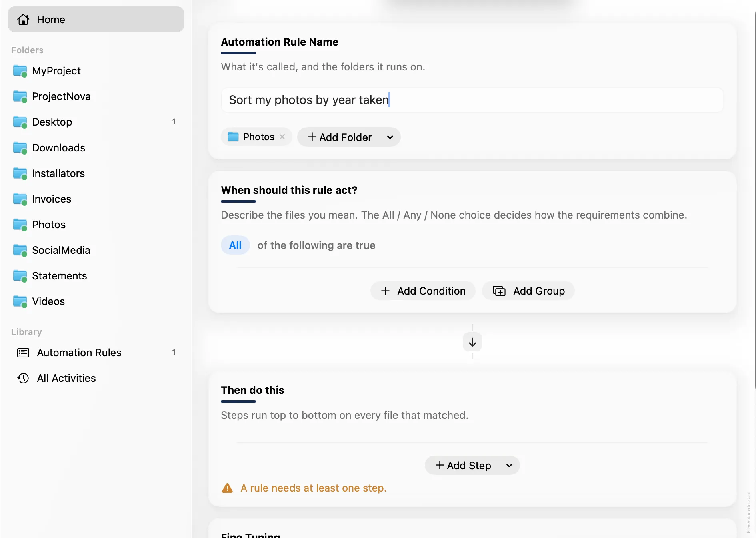Change the All match mode selector
Screen dimensions: 756x538
tap(235, 245)
